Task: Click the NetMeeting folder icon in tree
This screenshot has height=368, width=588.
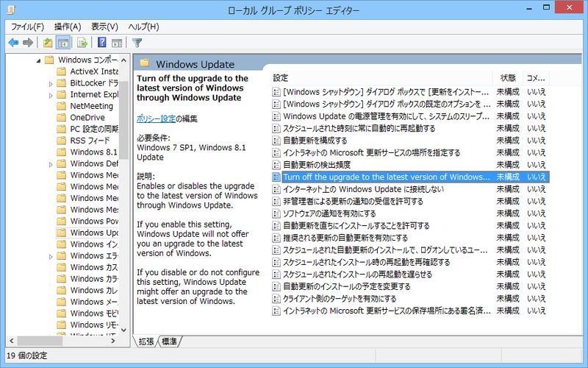Action: pos(61,106)
